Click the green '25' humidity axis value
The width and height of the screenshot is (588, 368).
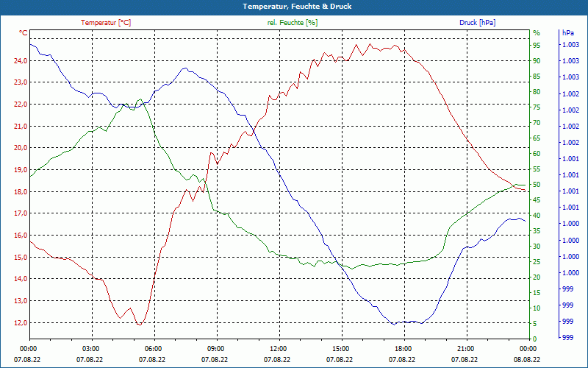coord(537,262)
